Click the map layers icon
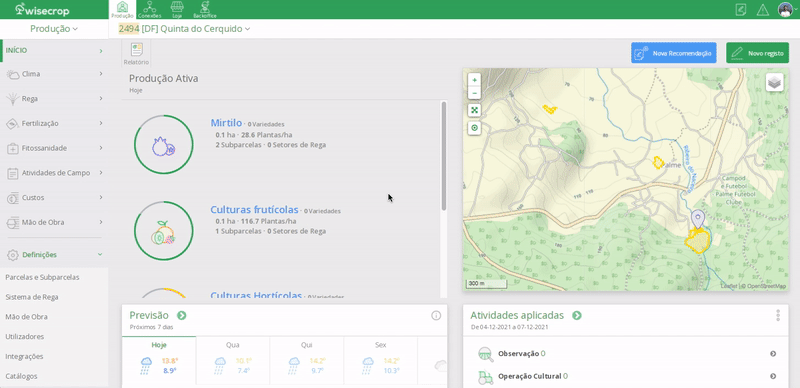The height and width of the screenshot is (388, 800). 774,82
